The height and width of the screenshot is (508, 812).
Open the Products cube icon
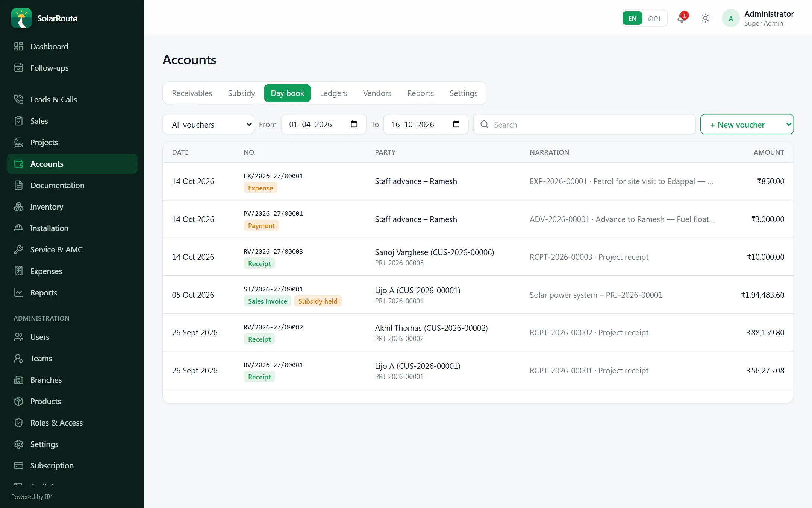tap(18, 401)
